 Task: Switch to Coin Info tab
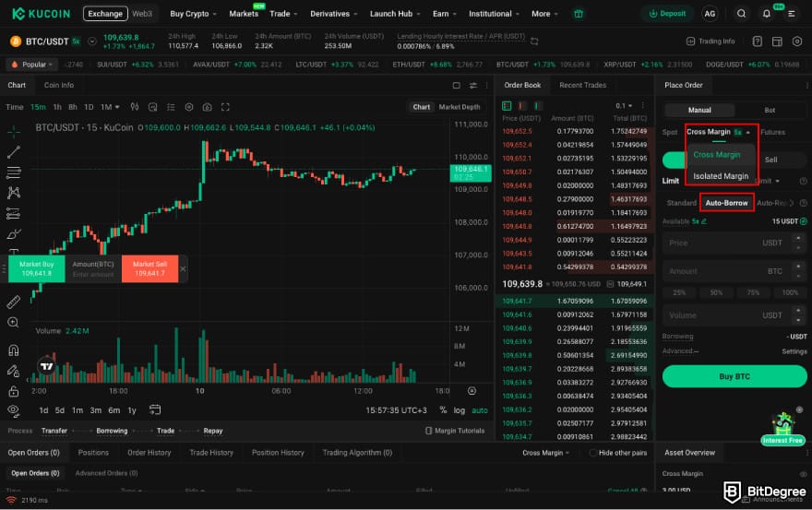click(x=58, y=85)
